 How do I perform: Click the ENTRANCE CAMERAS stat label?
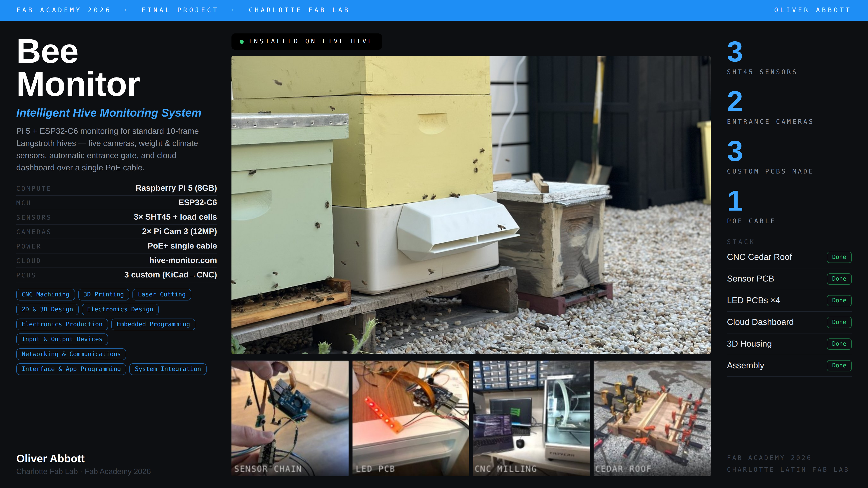(770, 122)
